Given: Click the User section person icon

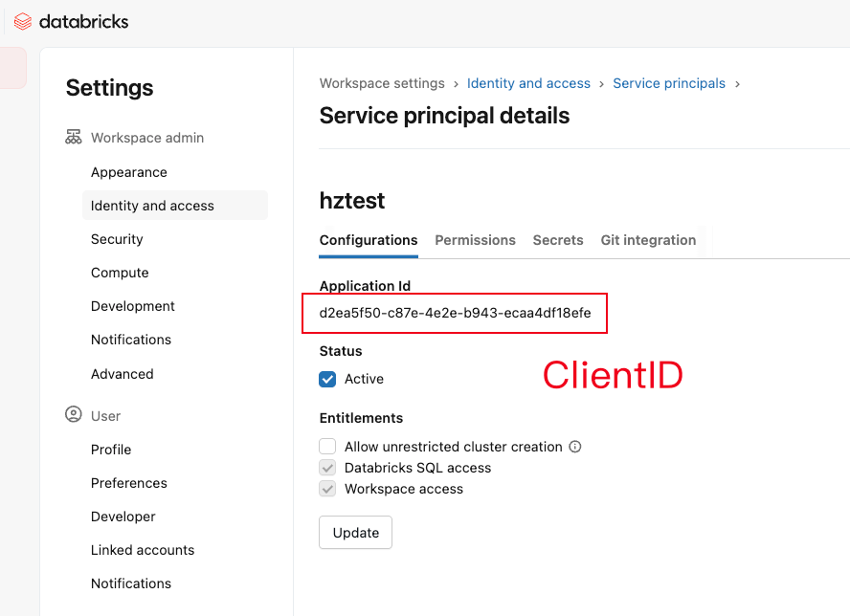Looking at the screenshot, I should [x=73, y=414].
